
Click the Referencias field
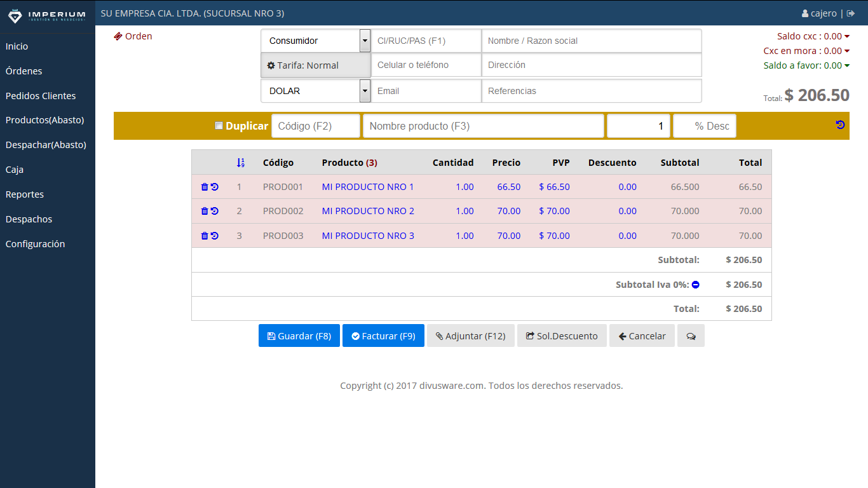coord(592,91)
